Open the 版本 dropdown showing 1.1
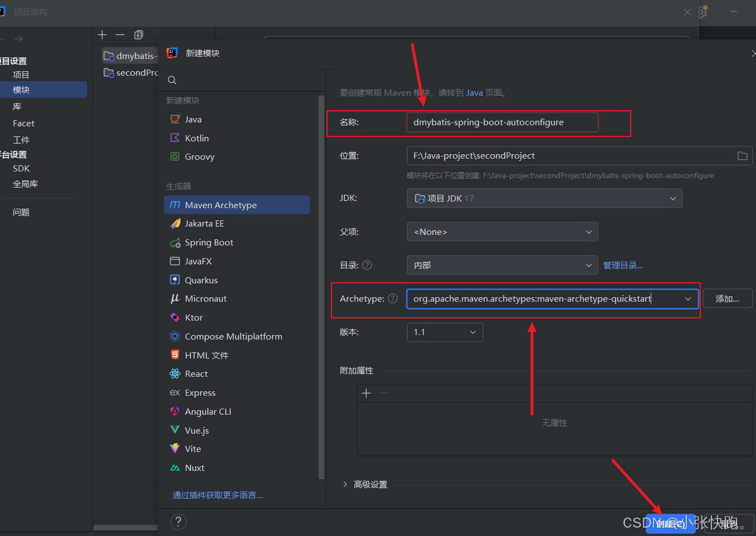 point(445,332)
